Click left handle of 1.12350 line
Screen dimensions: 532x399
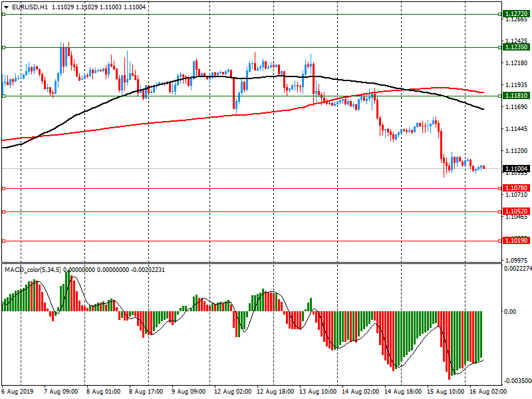click(3, 47)
